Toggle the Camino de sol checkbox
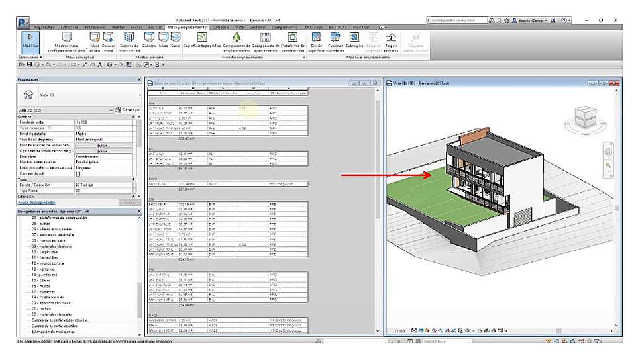Image resolution: width=636 pixels, height=364 pixels. pos(78,174)
